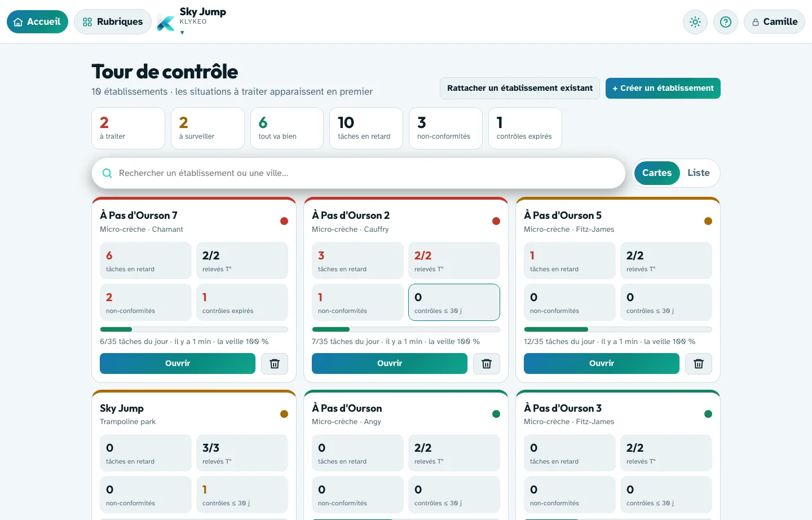Image resolution: width=812 pixels, height=520 pixels.
Task: Delete À Pas d'Ourson 7 with trash icon
Action: [x=275, y=364]
